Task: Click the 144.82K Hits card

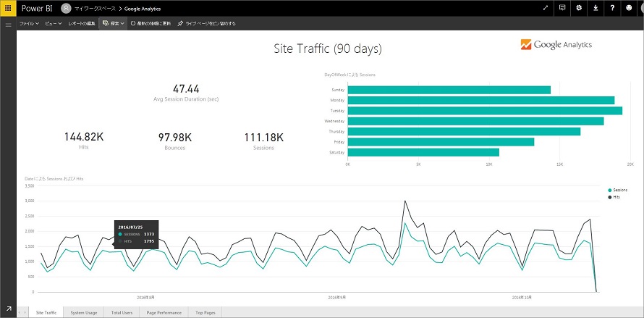Action: point(84,141)
